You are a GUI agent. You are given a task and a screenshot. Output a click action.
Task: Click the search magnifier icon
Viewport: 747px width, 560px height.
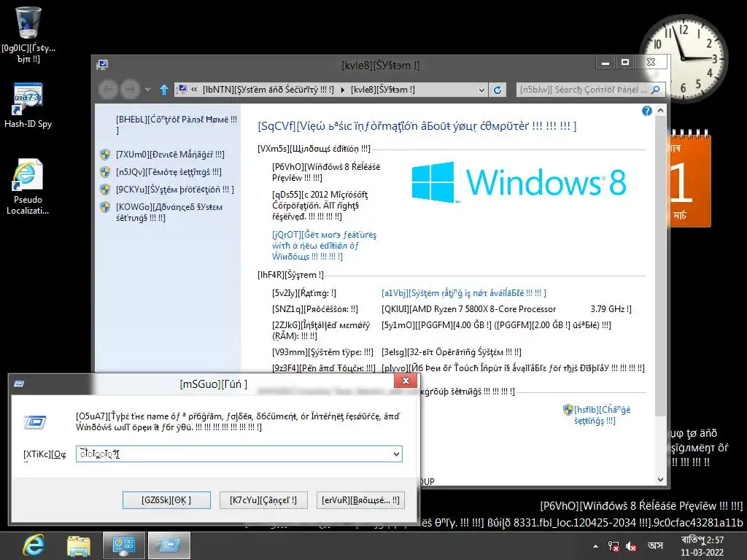point(656,90)
